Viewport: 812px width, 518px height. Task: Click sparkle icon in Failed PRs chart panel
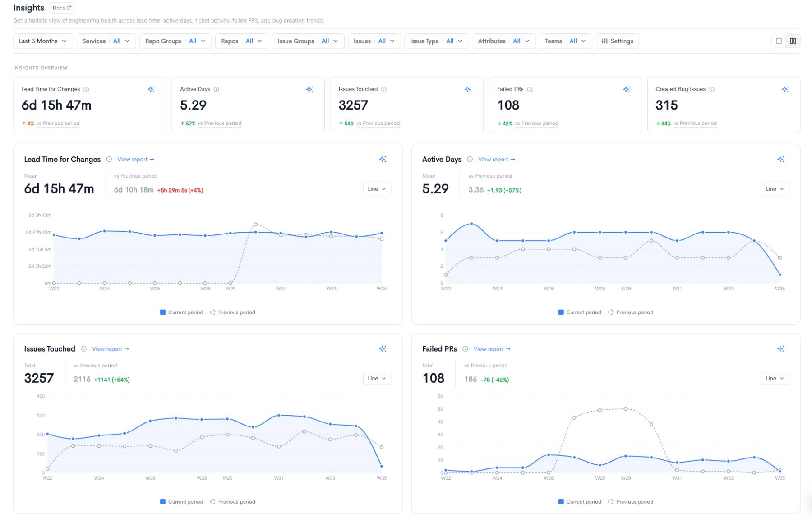pos(781,348)
